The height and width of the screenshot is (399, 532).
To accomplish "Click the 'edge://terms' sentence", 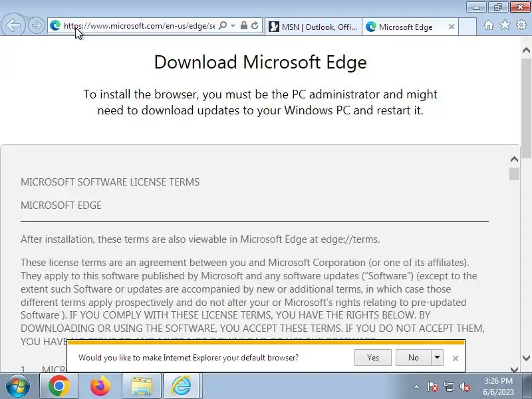I will click(200, 239).
